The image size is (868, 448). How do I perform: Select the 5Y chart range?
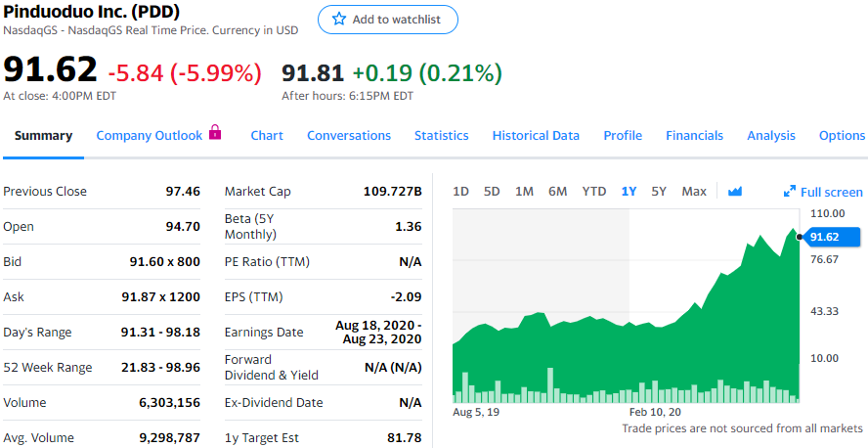659,192
